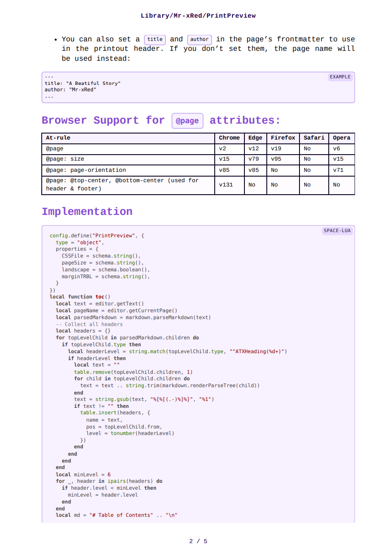Viewport: 392px width, 553px height.
Task: Click the '@page: page-orientation' table cell
Action: pos(86,170)
